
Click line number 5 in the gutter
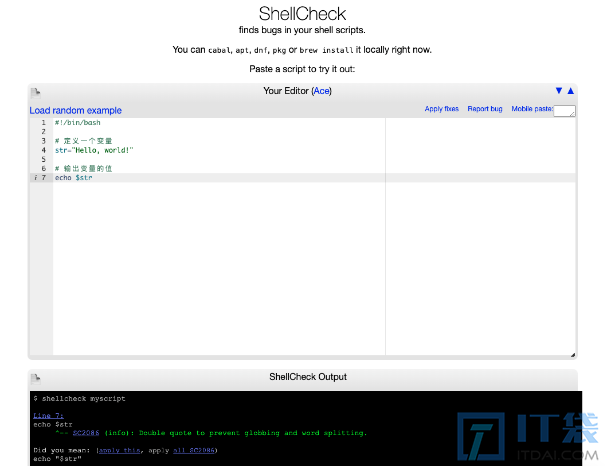pyautogui.click(x=44, y=159)
